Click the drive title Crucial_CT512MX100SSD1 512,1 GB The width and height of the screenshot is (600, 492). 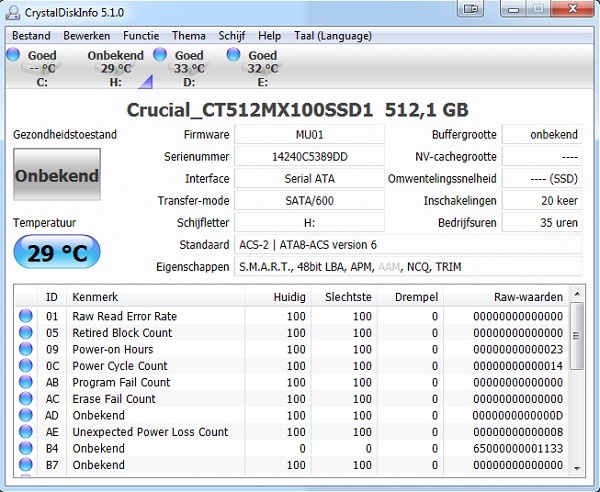[298, 110]
